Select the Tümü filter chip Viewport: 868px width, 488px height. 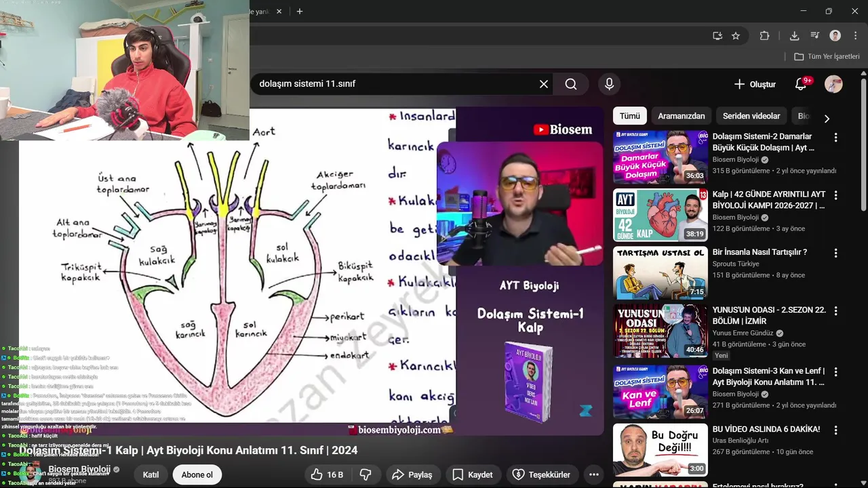click(x=629, y=116)
